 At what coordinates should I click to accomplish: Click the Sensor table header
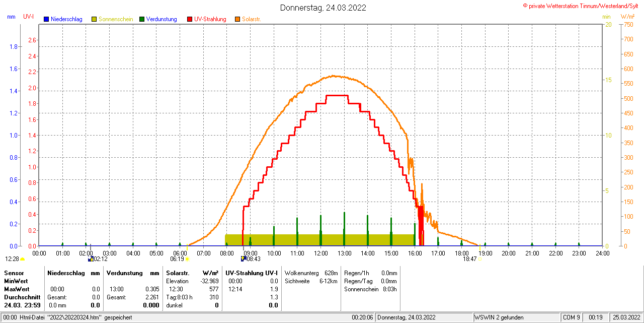tap(14, 273)
